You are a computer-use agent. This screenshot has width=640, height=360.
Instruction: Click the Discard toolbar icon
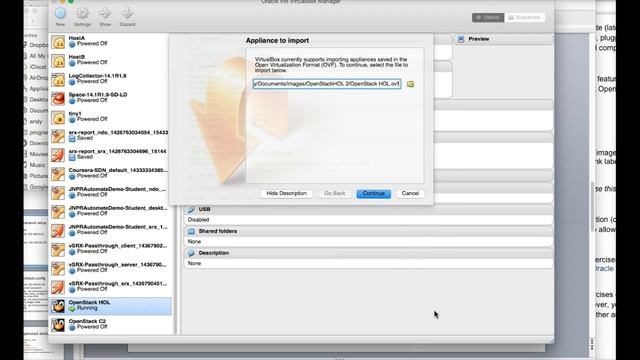click(127, 13)
